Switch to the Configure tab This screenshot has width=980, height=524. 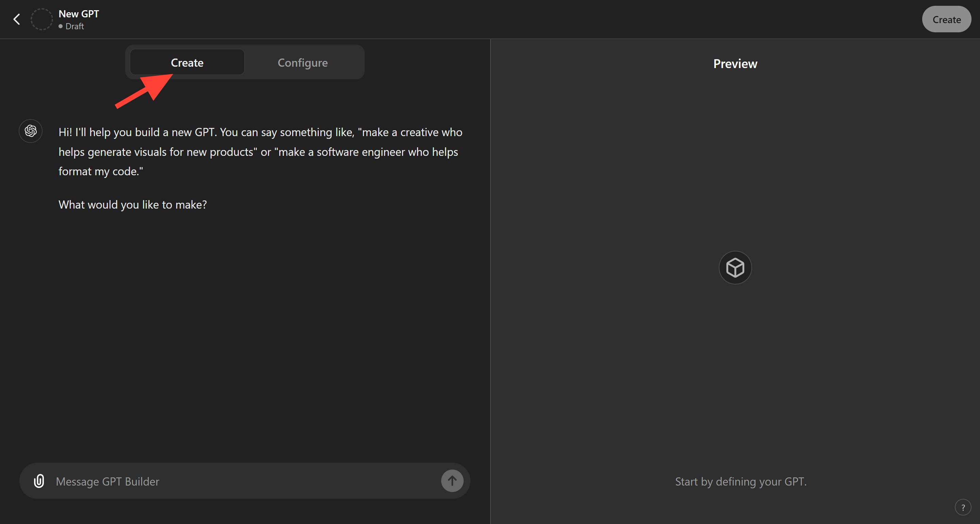(302, 63)
